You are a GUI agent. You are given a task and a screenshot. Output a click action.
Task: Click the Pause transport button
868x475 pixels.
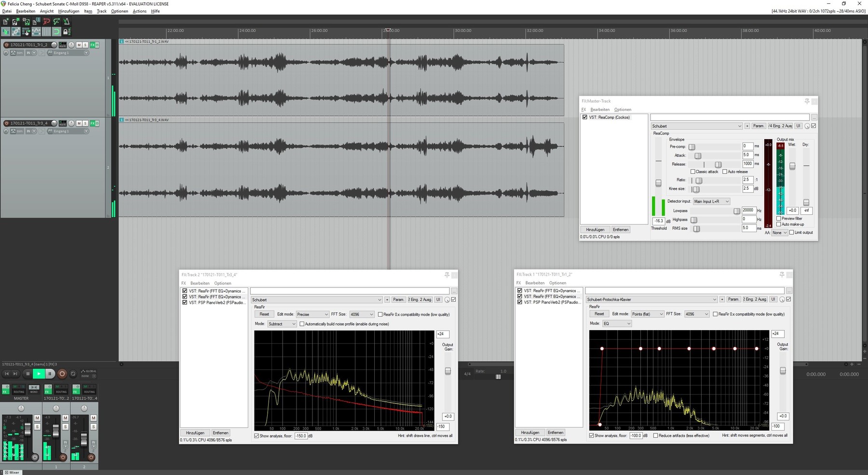[50, 374]
